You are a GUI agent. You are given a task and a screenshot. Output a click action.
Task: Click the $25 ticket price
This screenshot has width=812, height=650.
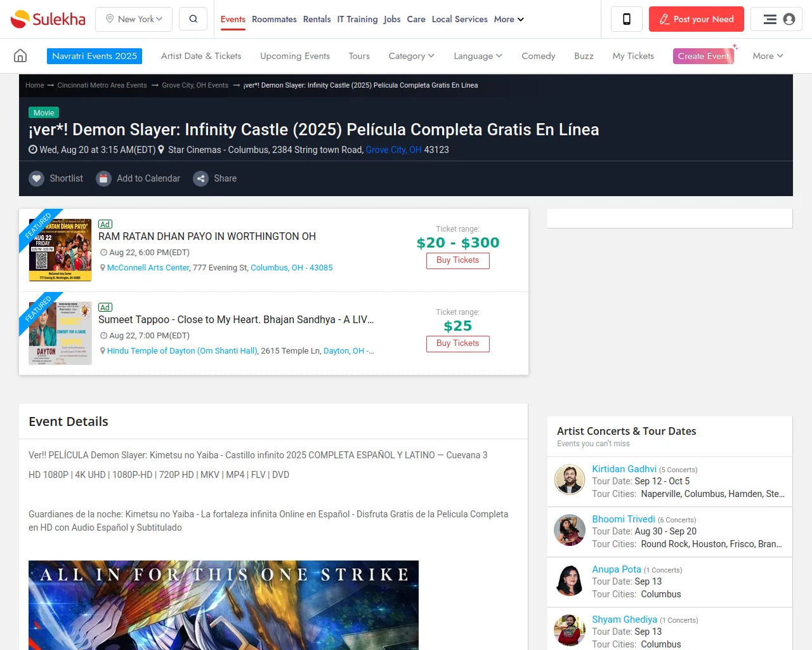coord(458,326)
